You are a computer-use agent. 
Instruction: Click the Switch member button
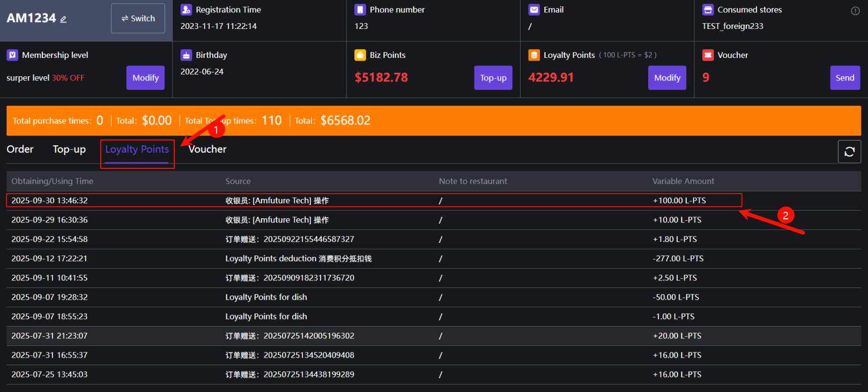coord(138,18)
